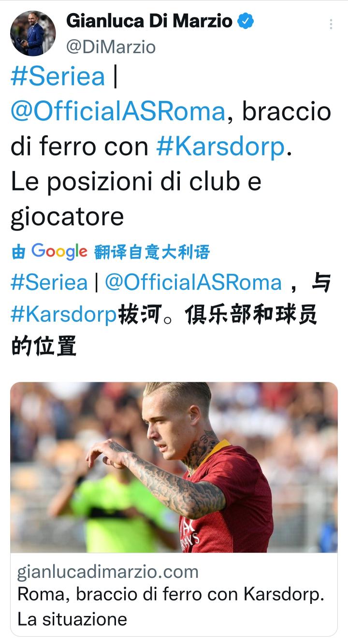Open the Gianluca Di Marzio display name
Screen dimensions: 348x644
click(149, 21)
